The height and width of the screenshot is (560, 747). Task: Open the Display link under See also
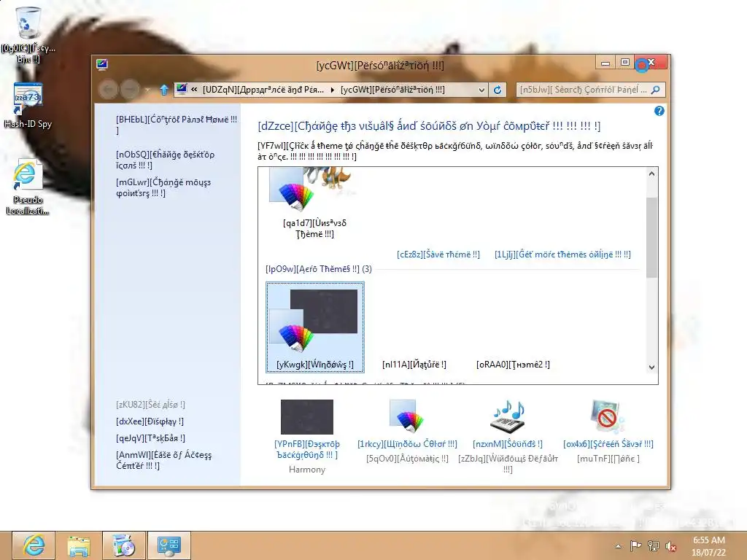pos(150,421)
